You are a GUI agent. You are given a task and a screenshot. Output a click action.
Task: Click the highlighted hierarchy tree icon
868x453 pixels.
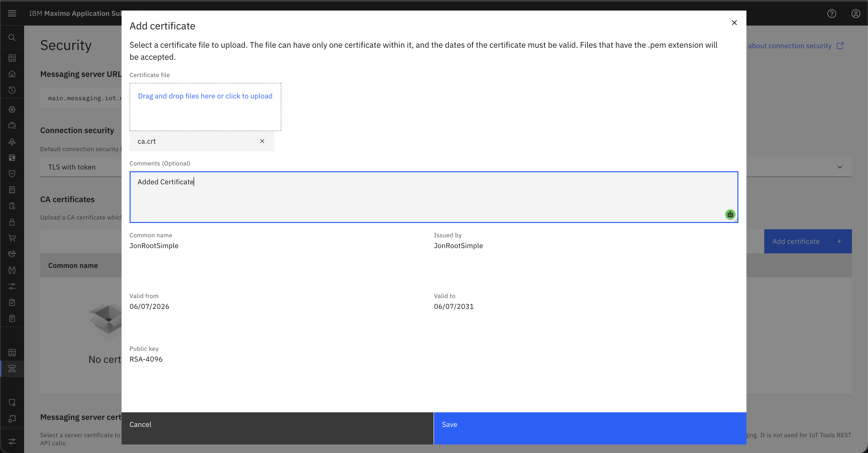12,369
